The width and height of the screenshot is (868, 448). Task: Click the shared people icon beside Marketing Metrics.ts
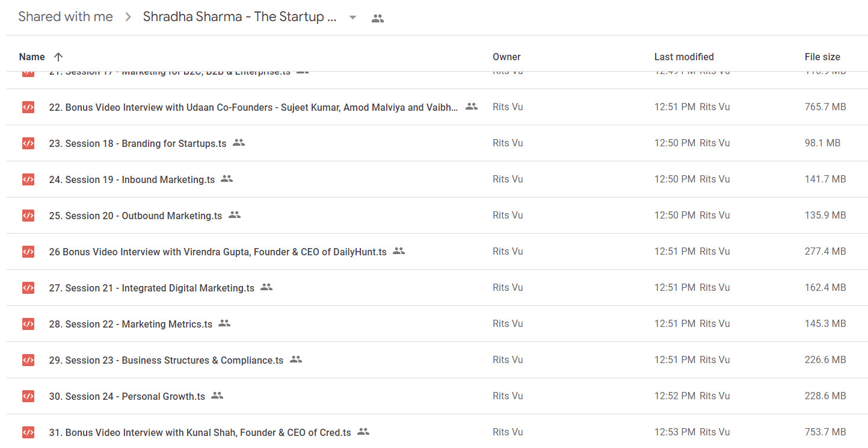coord(224,323)
